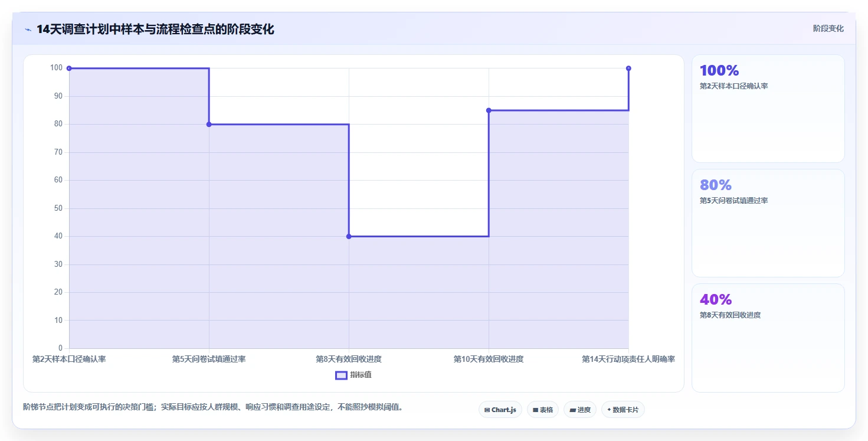
Task: Click the final data point on day 14
Action: click(628, 68)
